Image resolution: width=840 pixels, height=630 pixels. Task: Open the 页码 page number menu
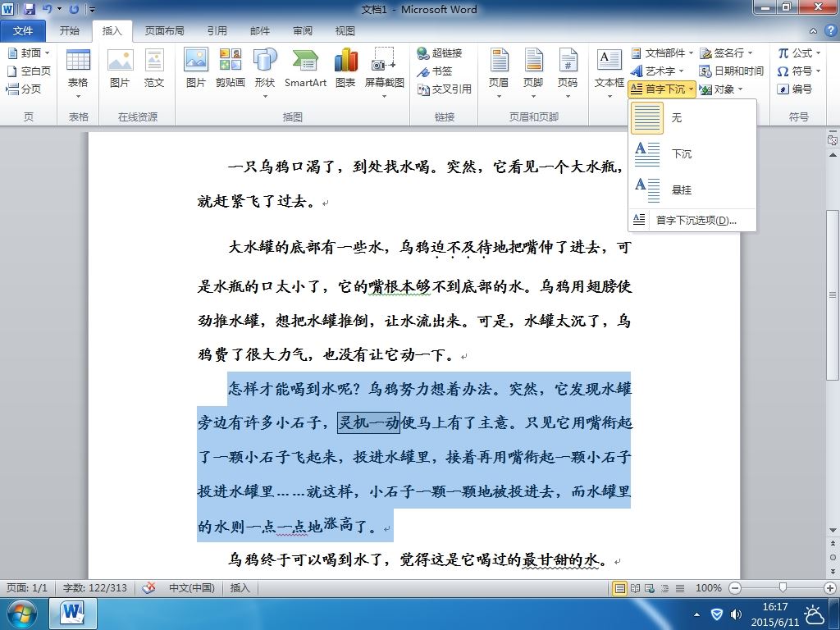pyautogui.click(x=568, y=74)
